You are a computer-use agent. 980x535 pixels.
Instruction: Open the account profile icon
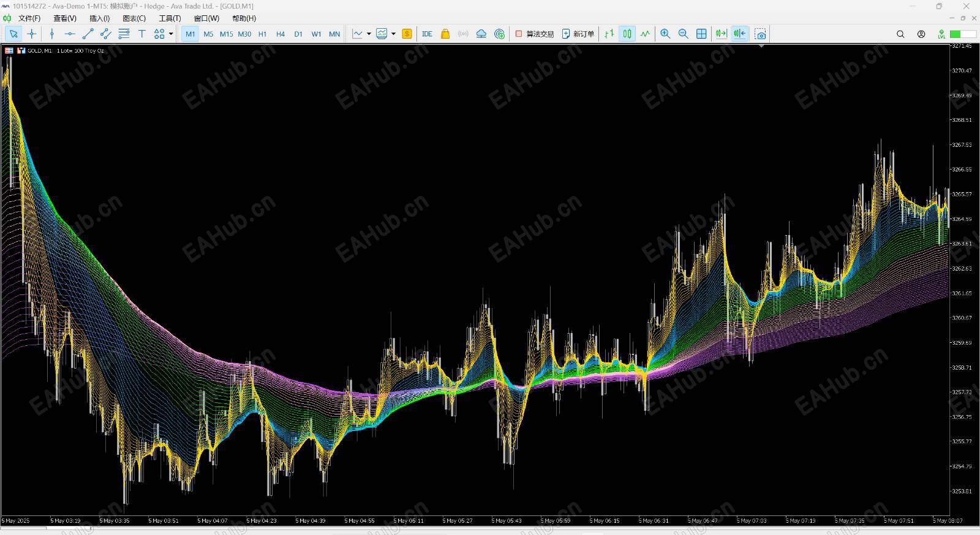click(x=921, y=34)
